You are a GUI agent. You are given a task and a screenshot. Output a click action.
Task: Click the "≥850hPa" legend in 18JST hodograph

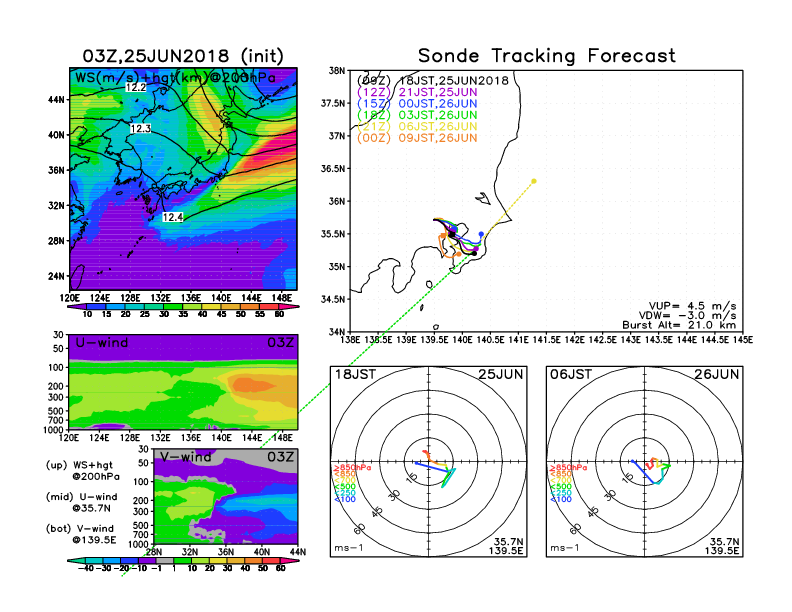[352, 468]
